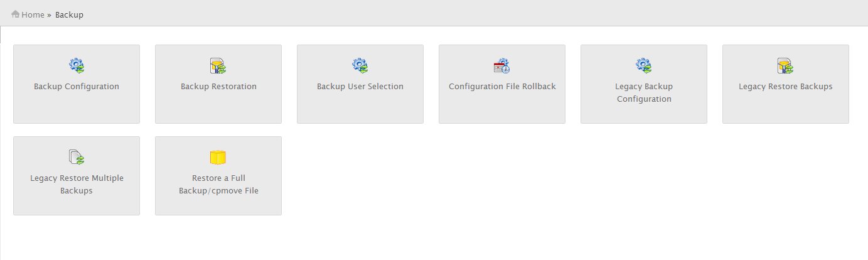
Task: Open Legacy Restore Multiple Backups label
Action: click(77, 185)
